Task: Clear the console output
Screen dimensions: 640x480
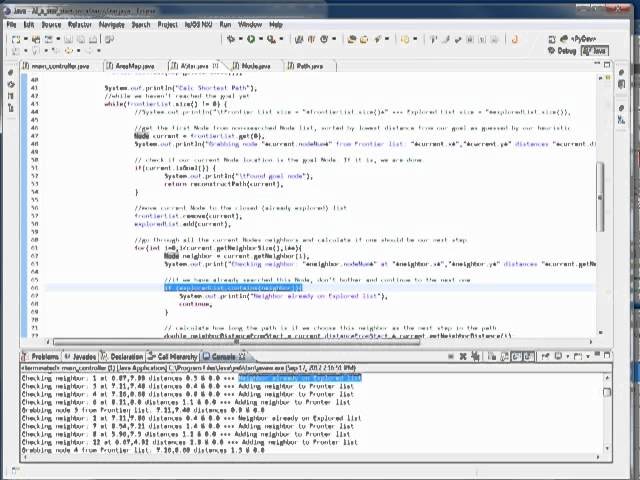Action: 492,357
